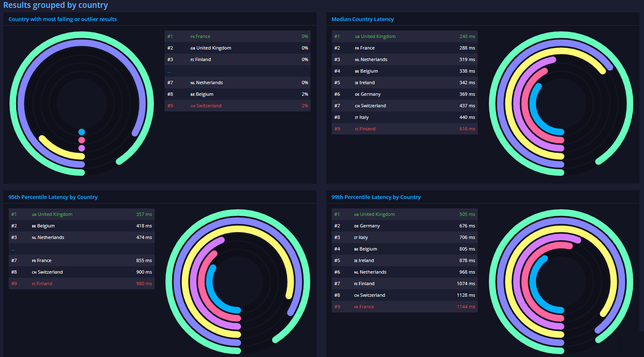Click the '968 ms' Netherlands value

click(467, 272)
